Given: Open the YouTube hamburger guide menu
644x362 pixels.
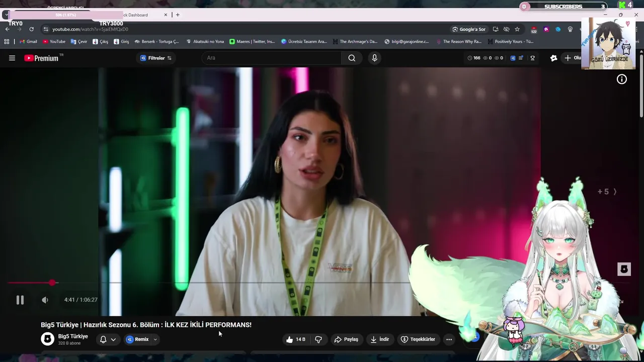Looking at the screenshot, I should pos(12,58).
